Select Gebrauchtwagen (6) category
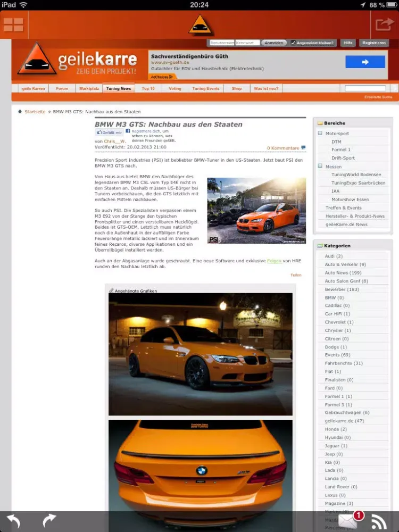Screen dimensions: 399x532 tap(347, 413)
